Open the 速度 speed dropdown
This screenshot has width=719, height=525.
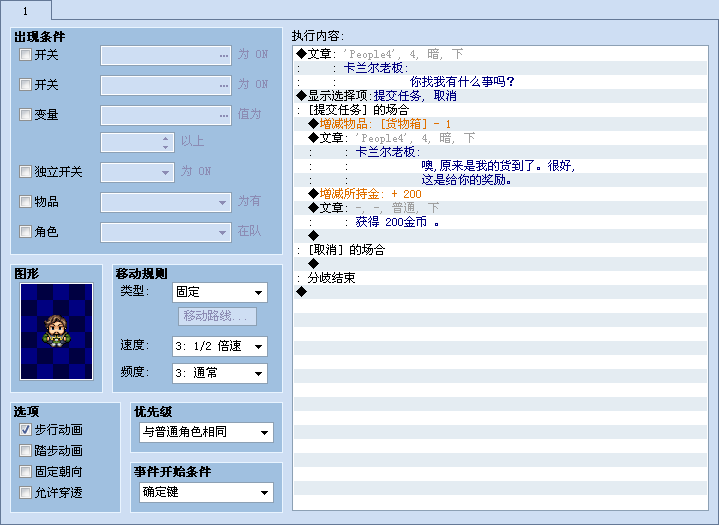pyautogui.click(x=220, y=346)
